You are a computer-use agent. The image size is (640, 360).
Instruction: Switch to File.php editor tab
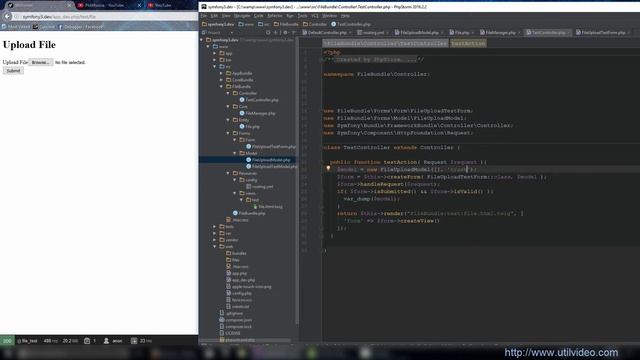point(462,32)
